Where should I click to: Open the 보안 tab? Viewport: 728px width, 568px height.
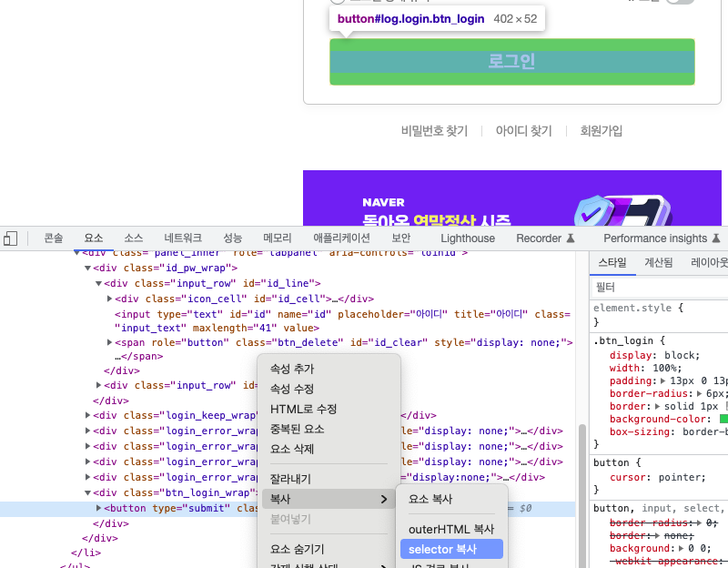click(x=401, y=238)
